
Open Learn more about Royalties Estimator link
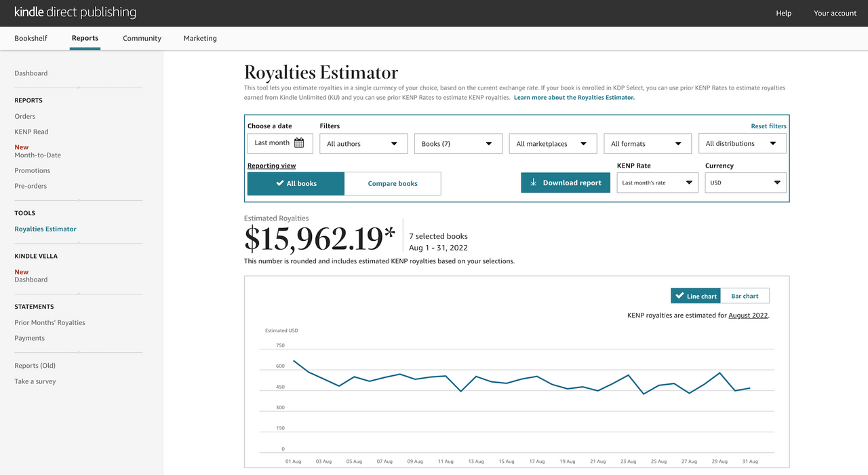coord(574,98)
